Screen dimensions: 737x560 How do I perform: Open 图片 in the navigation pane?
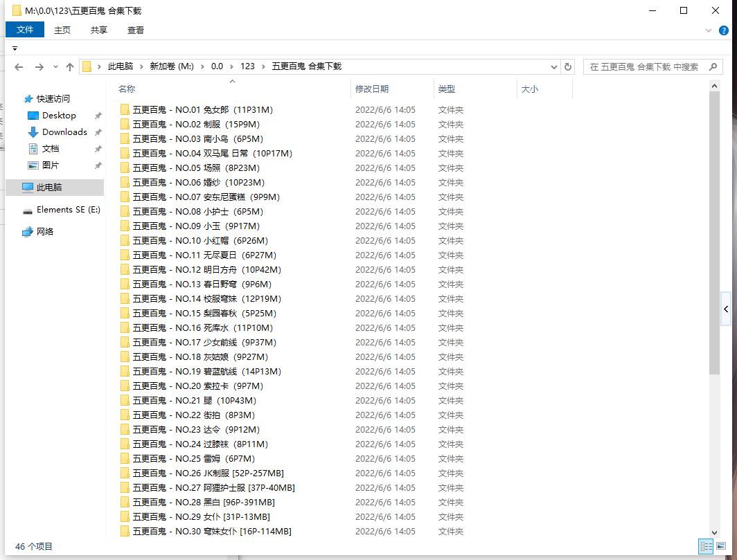coord(51,165)
